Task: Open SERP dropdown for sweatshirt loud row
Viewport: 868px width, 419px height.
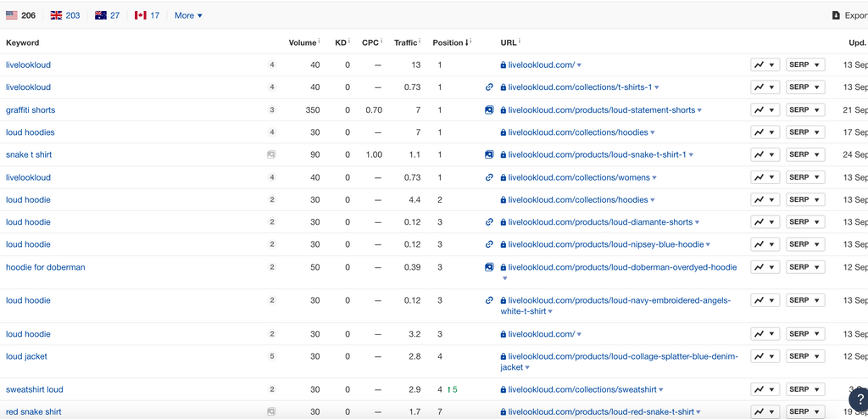Action: [805, 389]
